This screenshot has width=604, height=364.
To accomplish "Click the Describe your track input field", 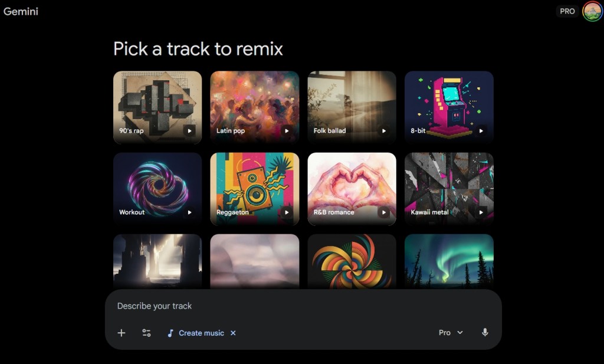I will point(236,306).
